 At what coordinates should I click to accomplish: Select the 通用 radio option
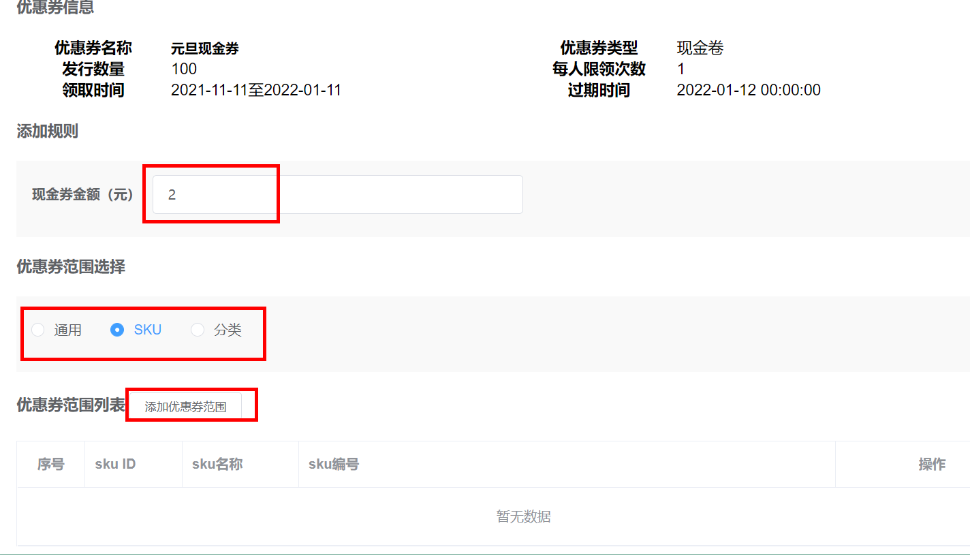click(39, 330)
